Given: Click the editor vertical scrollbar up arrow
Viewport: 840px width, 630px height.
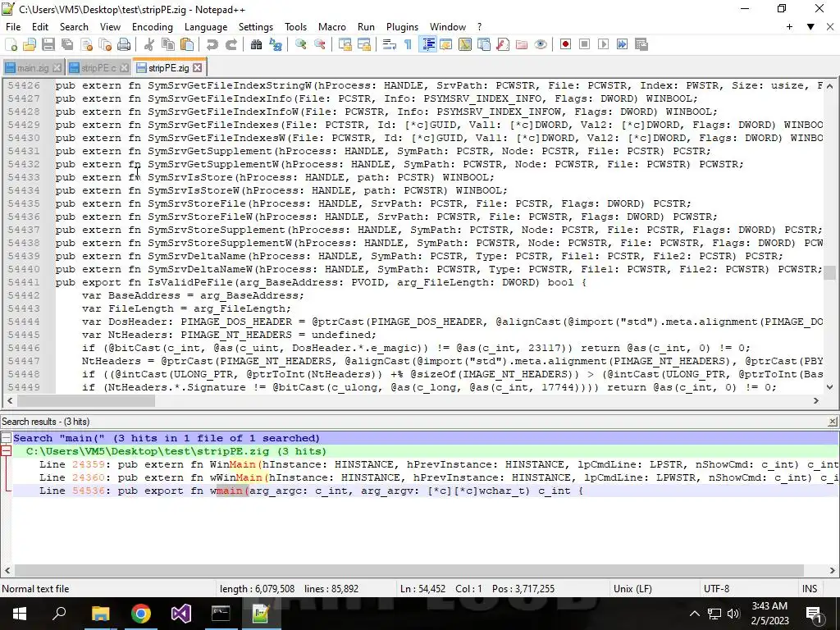Looking at the screenshot, I should coord(830,85).
